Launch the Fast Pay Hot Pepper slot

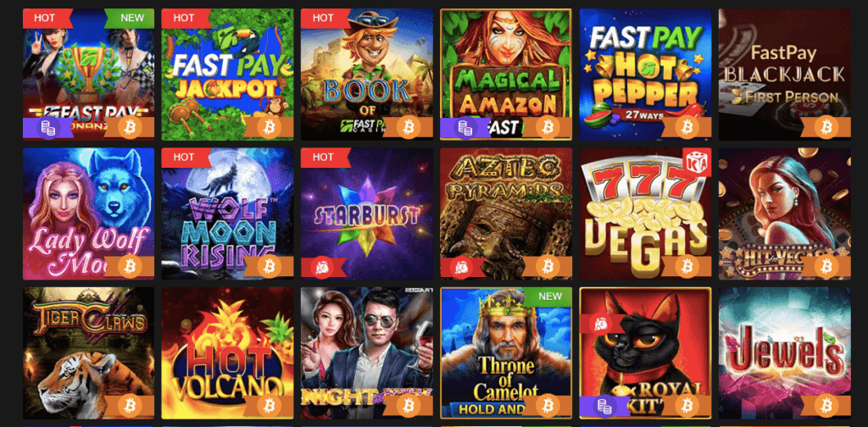tap(645, 74)
